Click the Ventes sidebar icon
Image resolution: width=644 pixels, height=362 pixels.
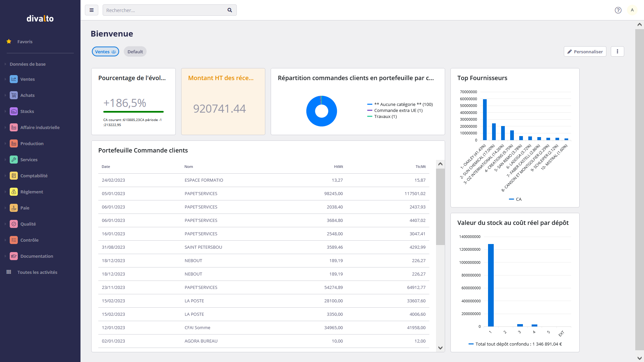[14, 79]
